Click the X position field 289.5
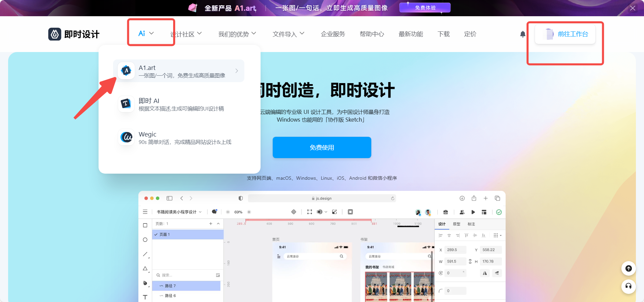The width and height of the screenshot is (644, 302). (455, 250)
